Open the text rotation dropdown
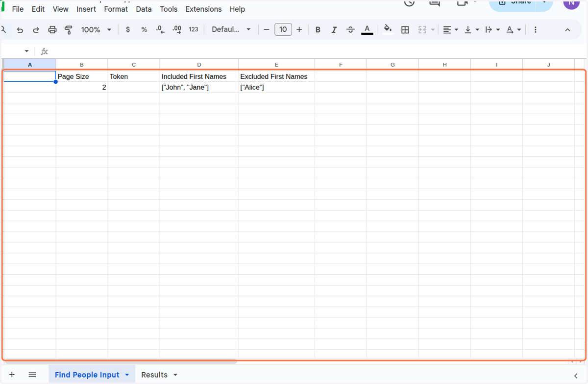Viewport: 588px width, 384px height. pos(514,30)
